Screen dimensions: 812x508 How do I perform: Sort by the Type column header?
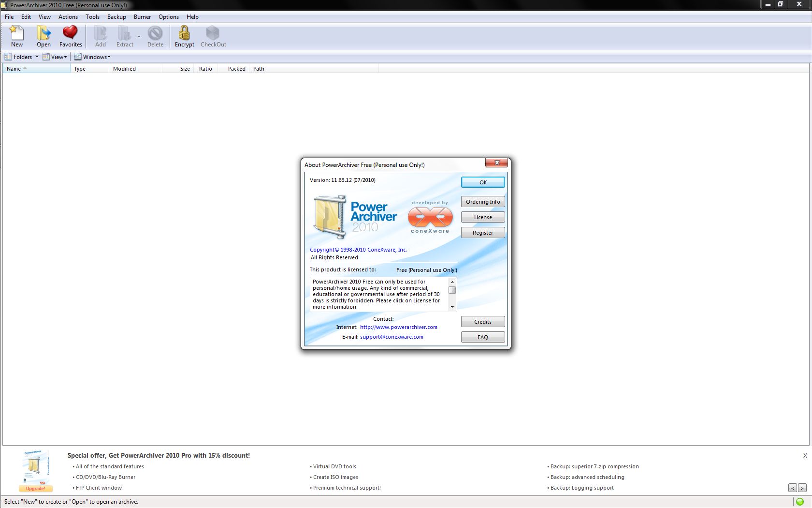click(x=89, y=69)
